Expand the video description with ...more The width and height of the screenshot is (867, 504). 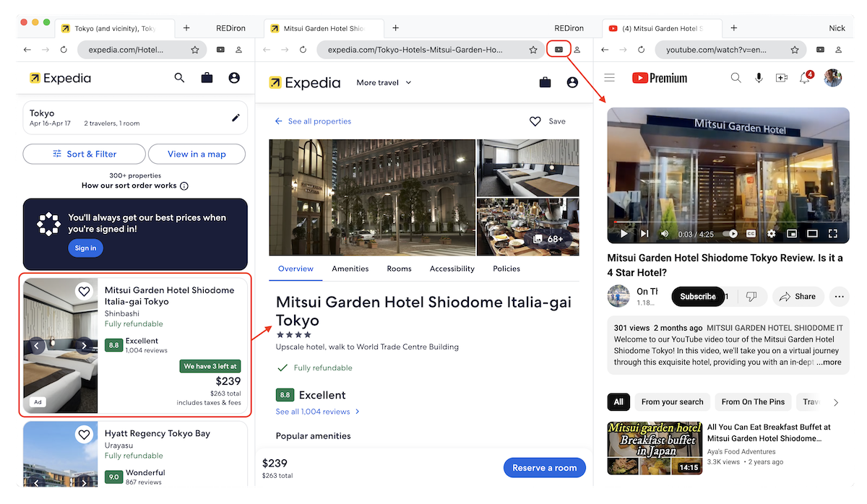click(831, 362)
